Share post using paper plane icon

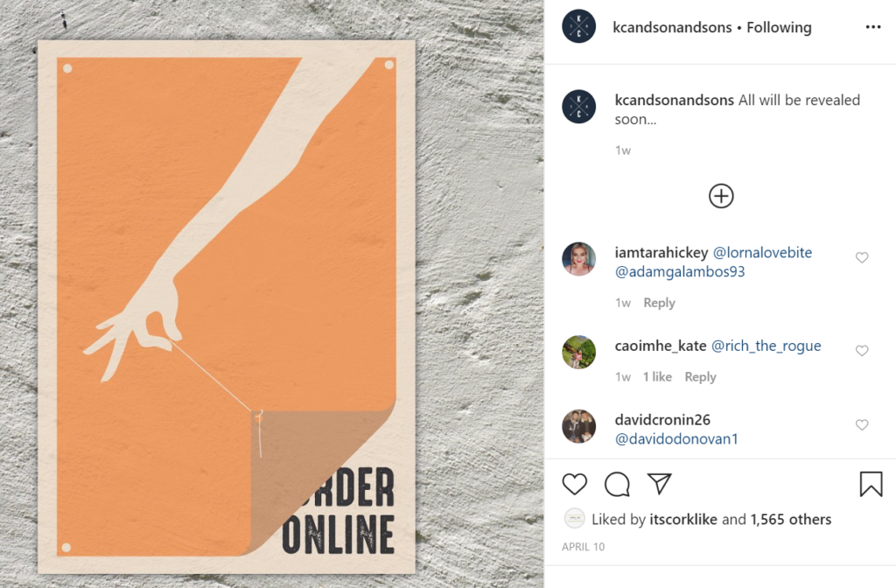pyautogui.click(x=659, y=483)
